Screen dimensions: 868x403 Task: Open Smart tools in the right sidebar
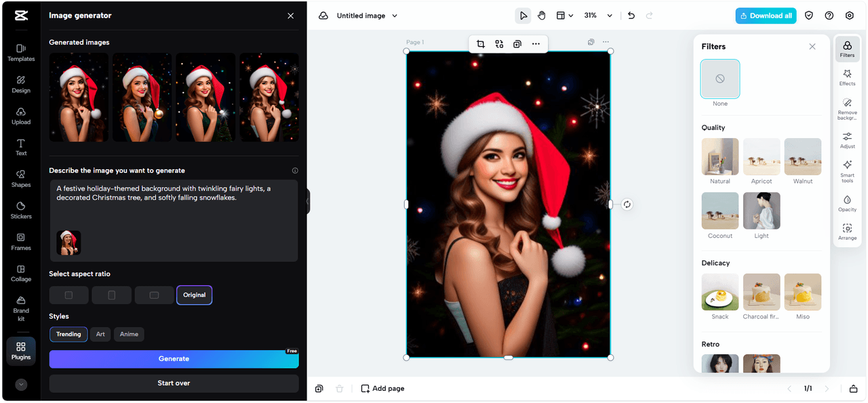tap(847, 171)
